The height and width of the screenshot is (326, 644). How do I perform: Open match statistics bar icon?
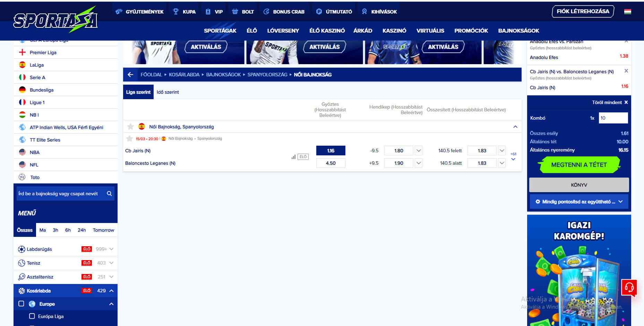point(293,157)
